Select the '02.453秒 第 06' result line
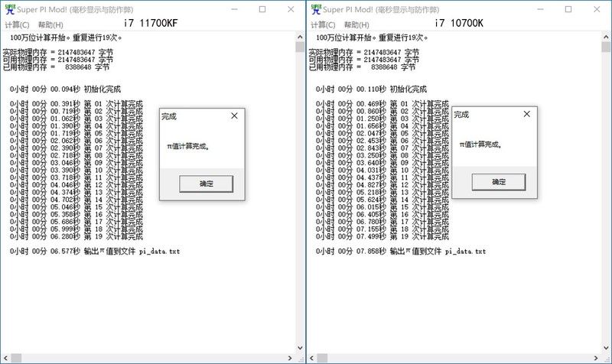The height and width of the screenshot is (364, 612). 382,141
